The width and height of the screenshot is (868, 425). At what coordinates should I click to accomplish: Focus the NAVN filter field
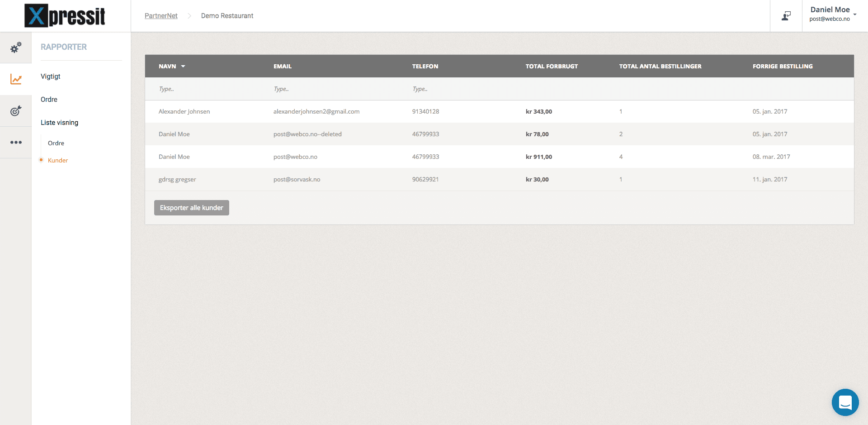tap(209, 89)
